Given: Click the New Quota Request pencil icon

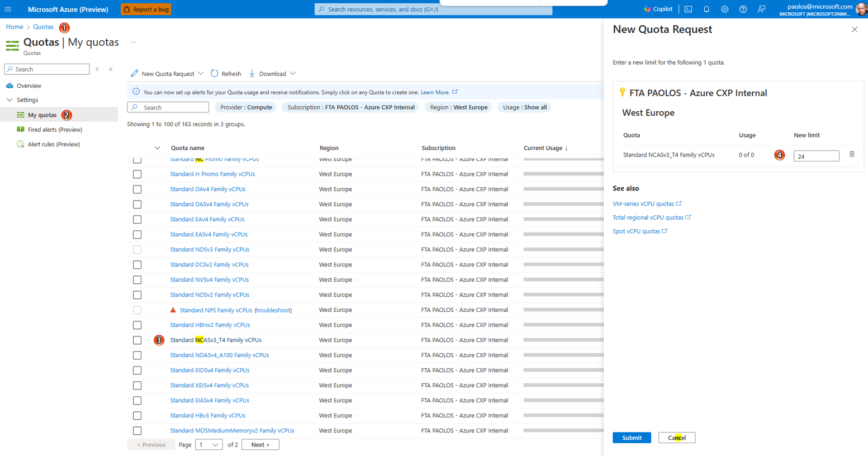Looking at the screenshot, I should (x=135, y=73).
